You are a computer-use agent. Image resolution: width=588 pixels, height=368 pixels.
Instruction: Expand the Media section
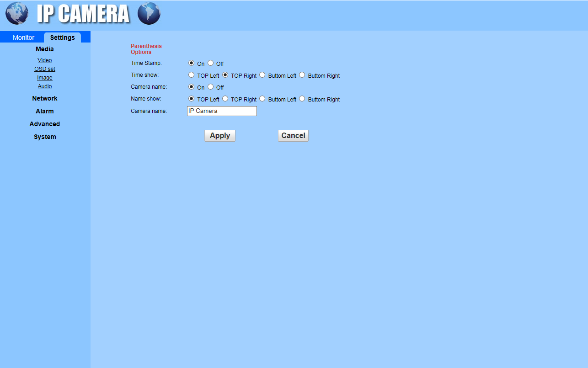pyautogui.click(x=45, y=49)
